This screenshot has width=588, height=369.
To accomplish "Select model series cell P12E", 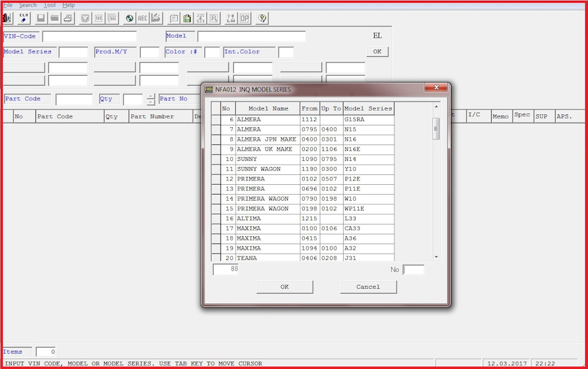I will tap(369, 179).
